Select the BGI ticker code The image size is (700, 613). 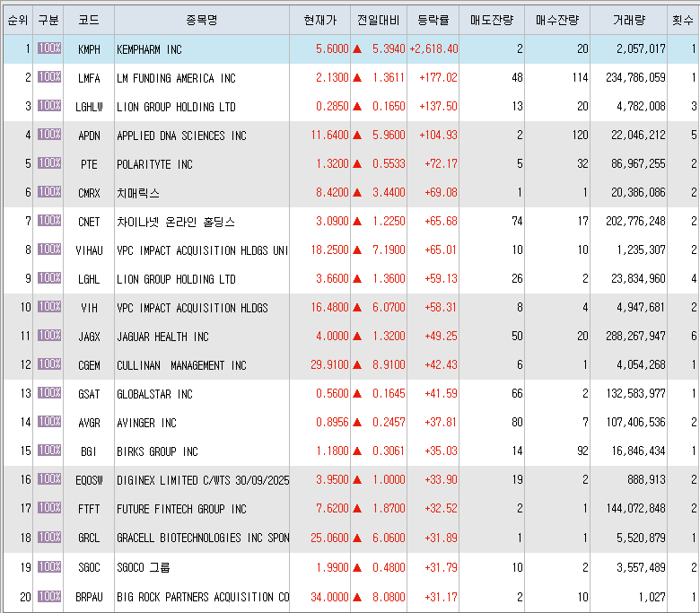point(89,451)
